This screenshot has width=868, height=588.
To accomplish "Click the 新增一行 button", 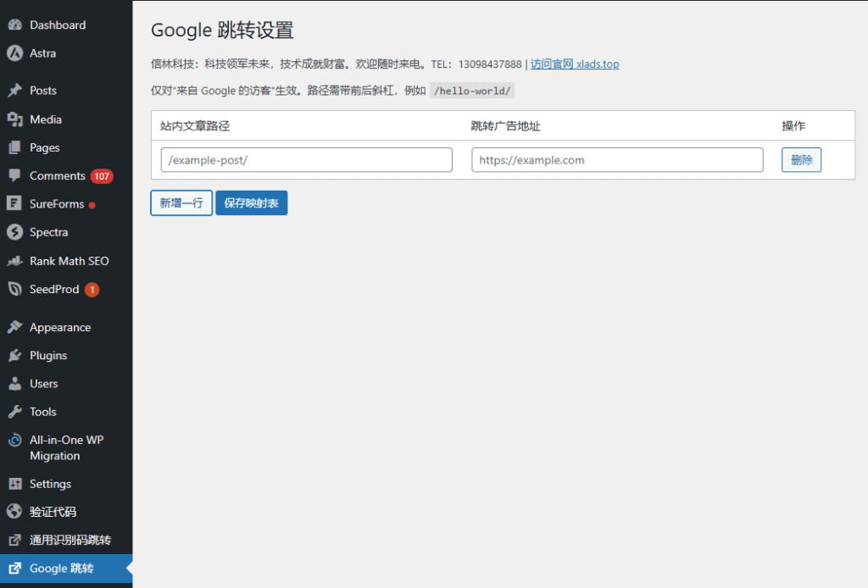I will coord(181,203).
